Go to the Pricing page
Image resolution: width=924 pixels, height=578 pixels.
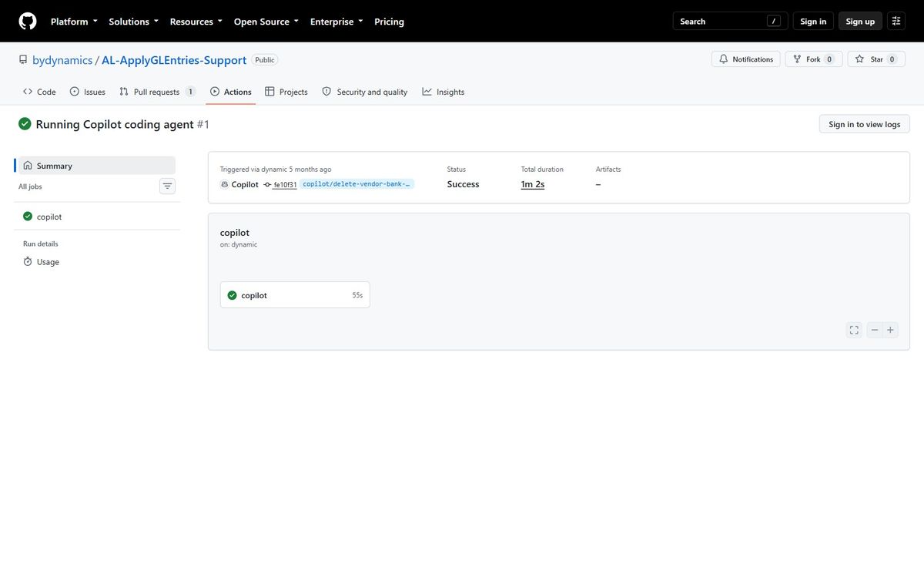(389, 22)
